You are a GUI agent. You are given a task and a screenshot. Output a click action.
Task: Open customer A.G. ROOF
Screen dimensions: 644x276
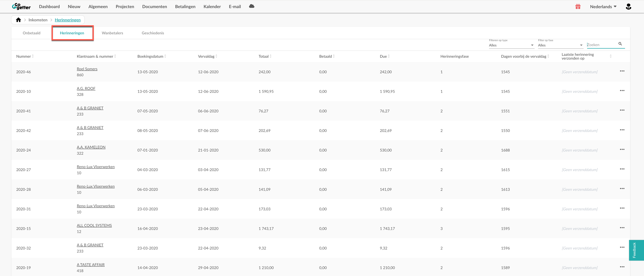[x=86, y=88]
